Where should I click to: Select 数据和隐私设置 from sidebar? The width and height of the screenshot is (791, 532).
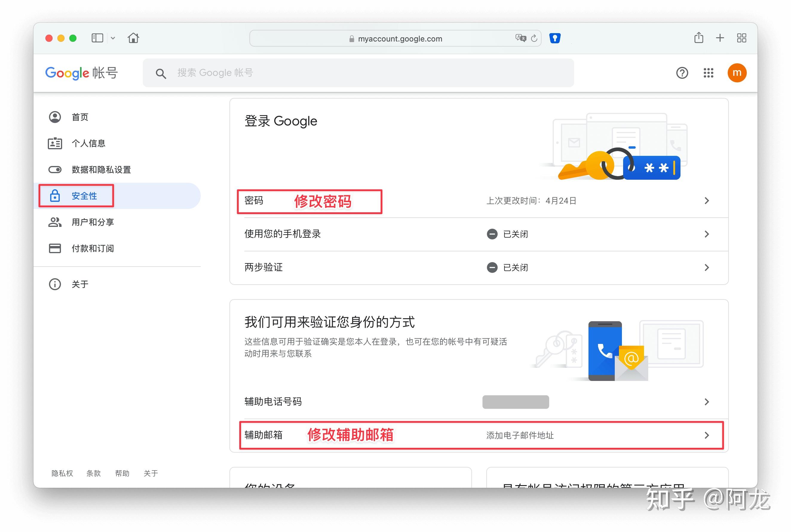[x=101, y=170]
